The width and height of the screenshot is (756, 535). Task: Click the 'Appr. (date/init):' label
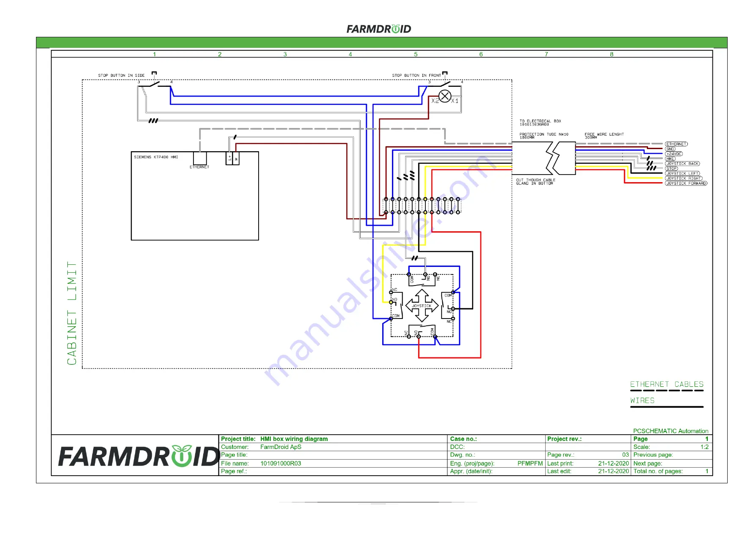pos(471,471)
